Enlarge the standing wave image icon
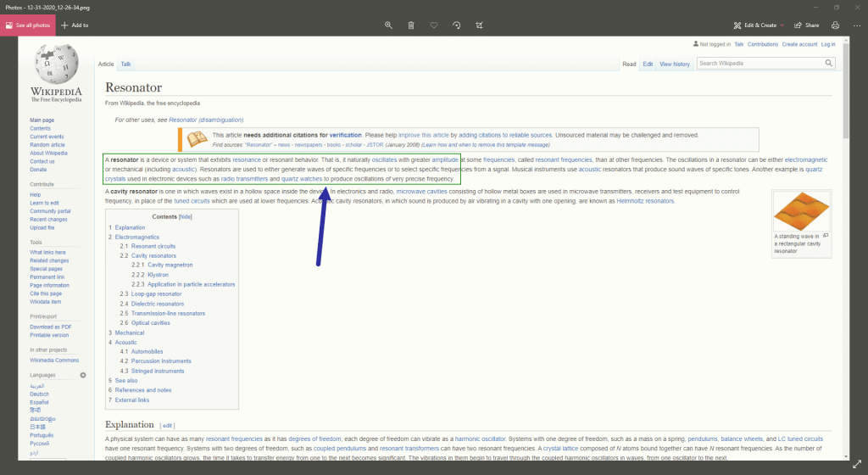The image size is (868, 475). point(826,235)
